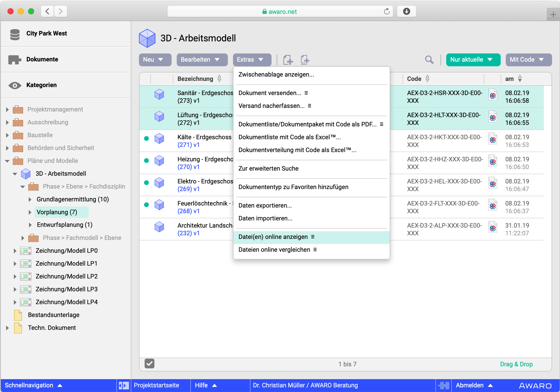560x392 pixels.
Task: Sort table by am date column
Action: (513, 79)
